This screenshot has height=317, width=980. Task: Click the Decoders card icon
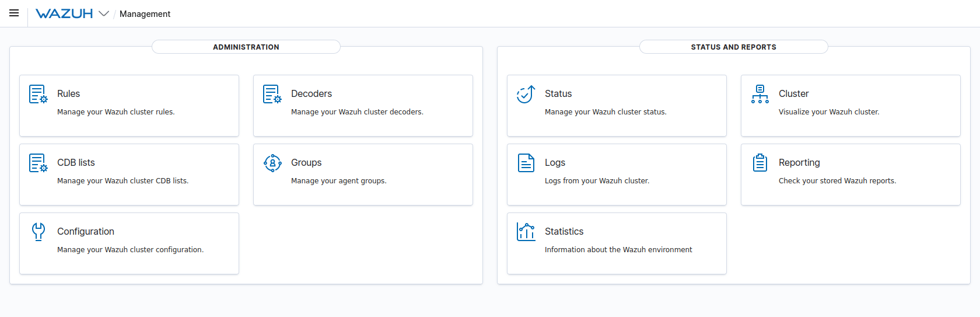pos(272,94)
